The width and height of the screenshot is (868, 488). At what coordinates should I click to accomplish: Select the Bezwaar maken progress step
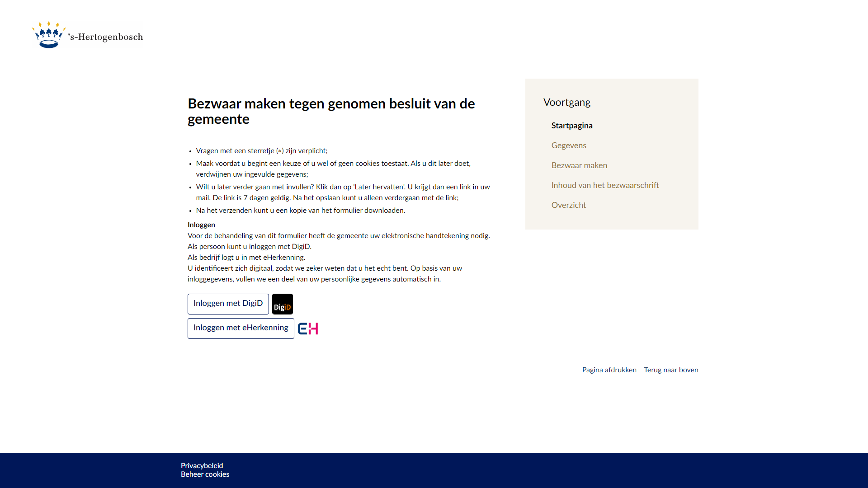coord(579,165)
